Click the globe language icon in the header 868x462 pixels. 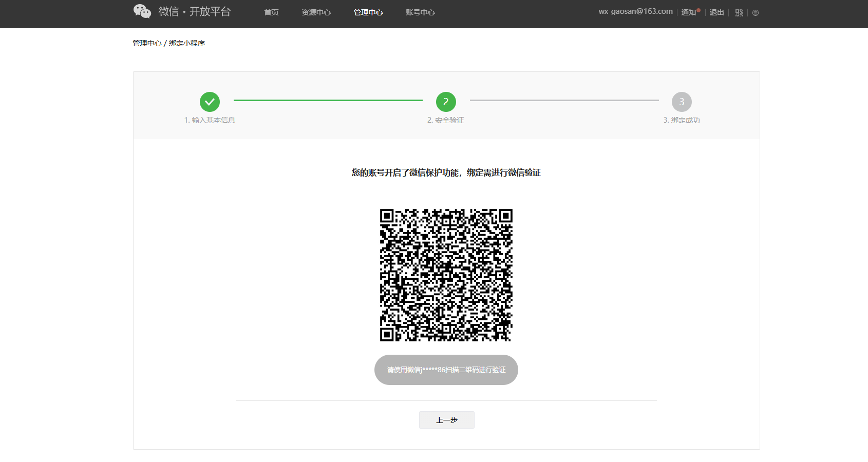(756, 13)
